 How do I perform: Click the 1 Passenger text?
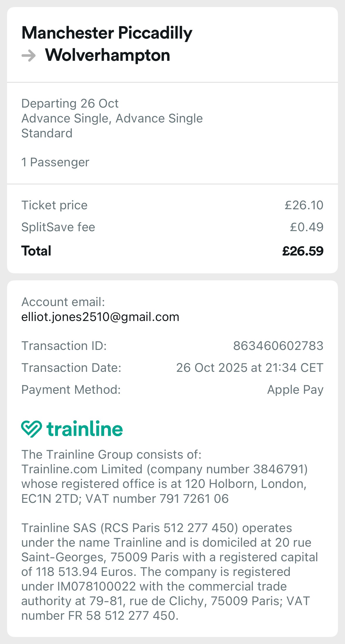(55, 162)
